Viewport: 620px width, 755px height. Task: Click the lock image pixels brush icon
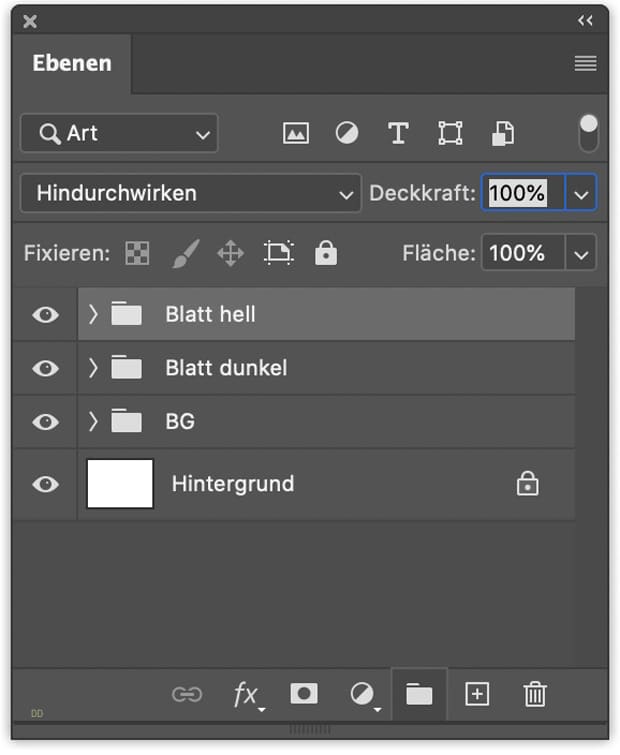coord(184,254)
